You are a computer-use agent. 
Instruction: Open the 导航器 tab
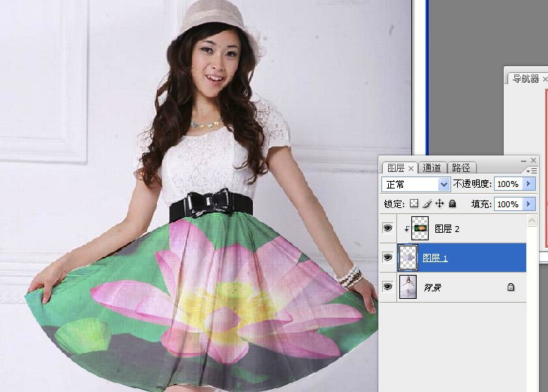click(x=525, y=79)
